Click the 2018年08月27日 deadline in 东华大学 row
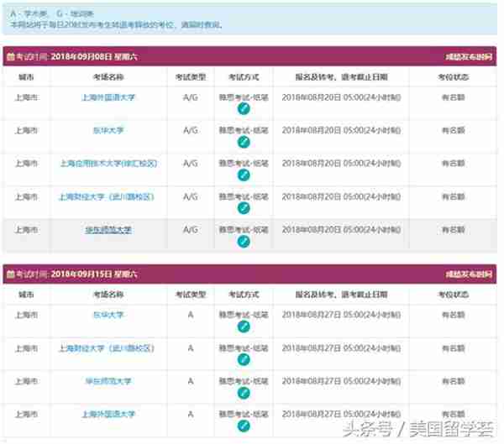This screenshot has width=504, height=444. pyautogui.click(x=341, y=315)
